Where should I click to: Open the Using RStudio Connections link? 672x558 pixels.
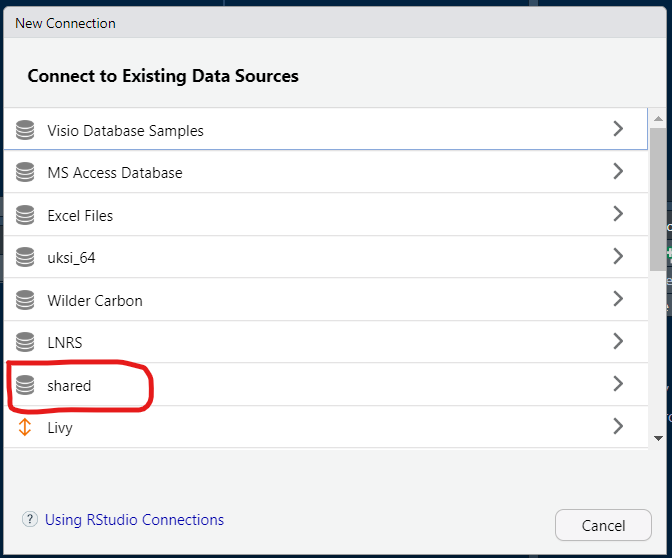(x=134, y=519)
